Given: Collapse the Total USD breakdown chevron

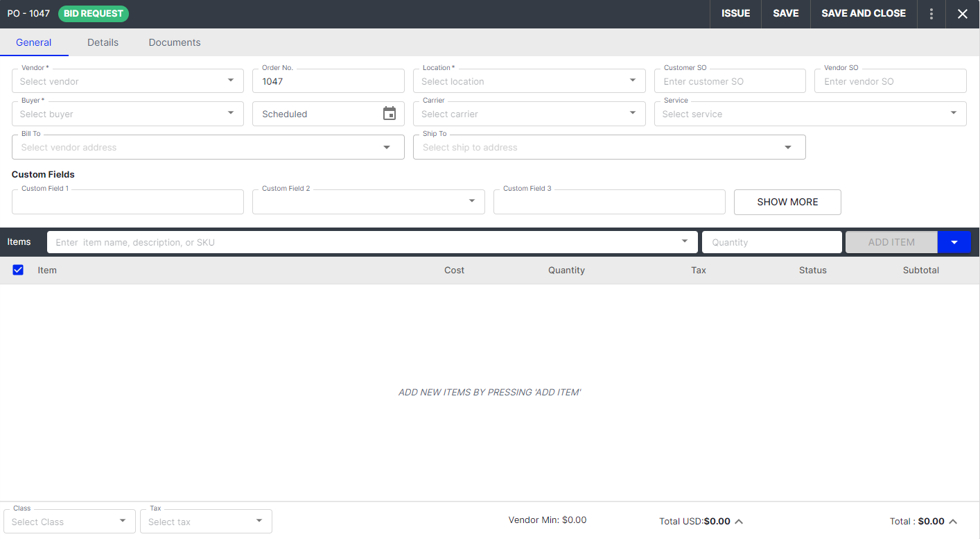Looking at the screenshot, I should point(739,521).
